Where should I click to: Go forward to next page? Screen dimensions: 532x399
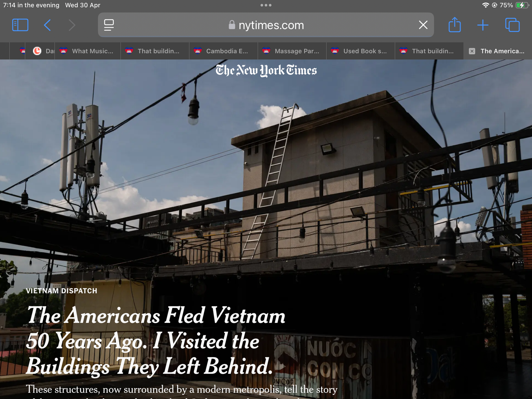coord(72,25)
